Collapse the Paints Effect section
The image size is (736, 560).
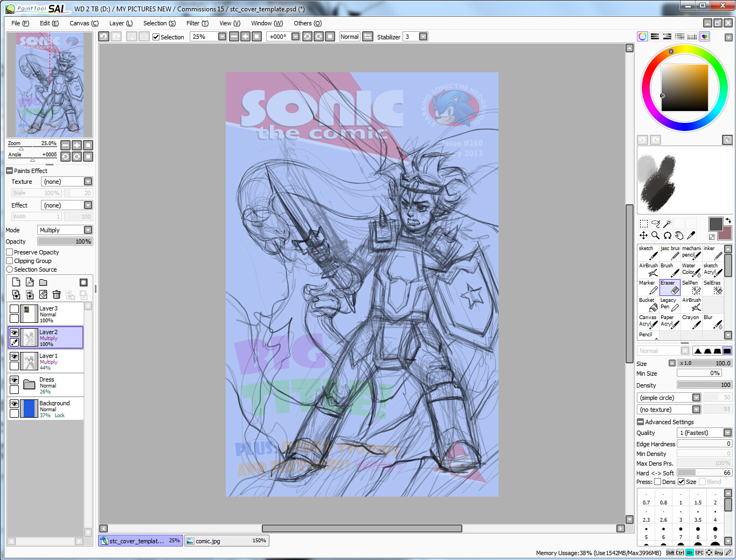click(x=9, y=171)
